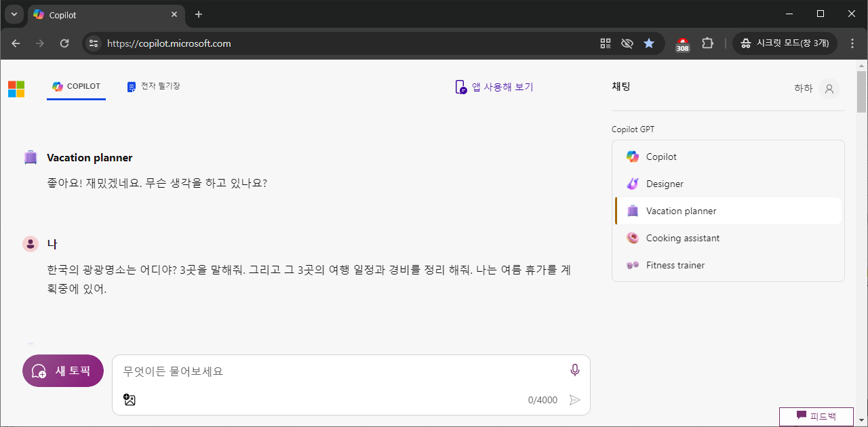Click the add image icon
This screenshot has height=427, width=868.
click(130, 400)
